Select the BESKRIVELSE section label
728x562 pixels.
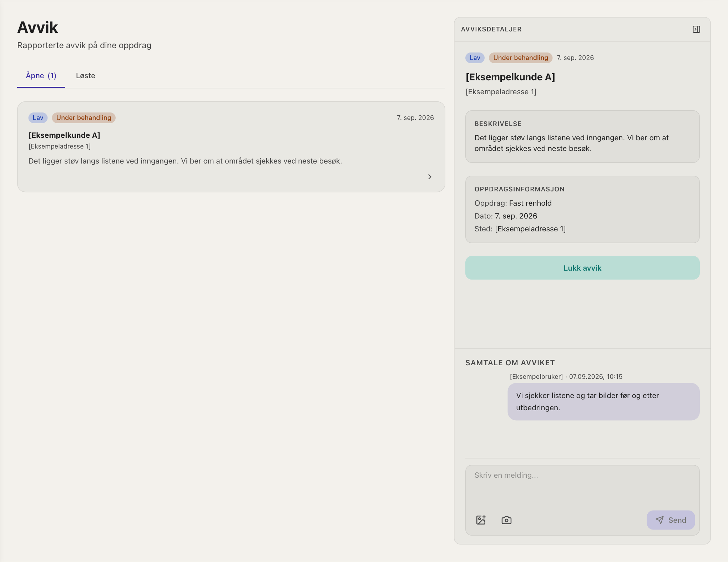click(498, 124)
